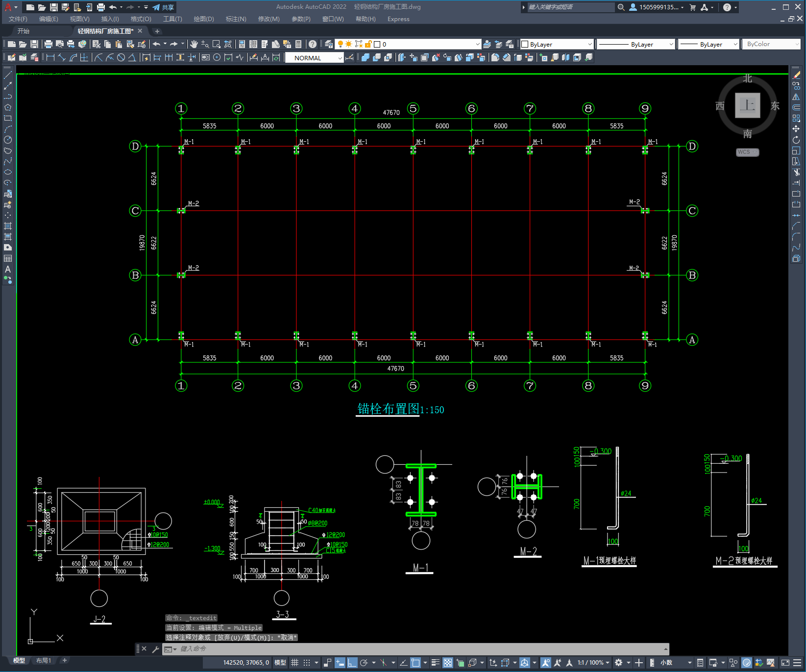Click the Plot (printer) icon
This screenshot has height=672, width=806.
[x=48, y=44]
